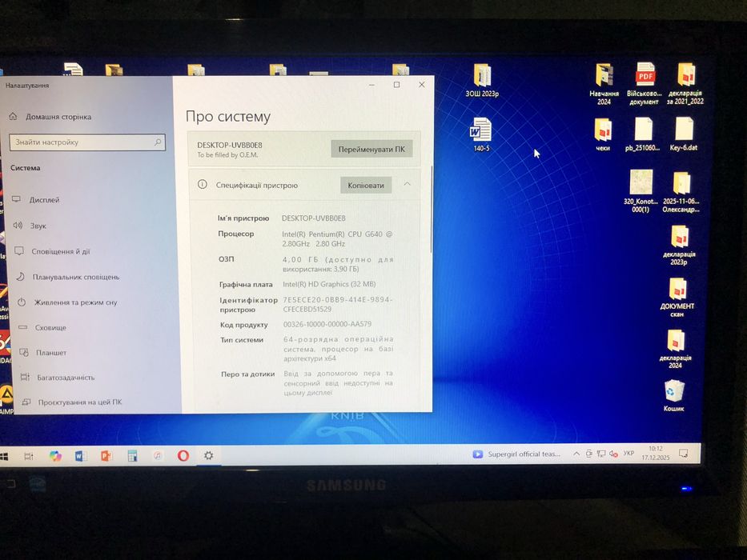Open the чеки folder on desktop

point(603,134)
